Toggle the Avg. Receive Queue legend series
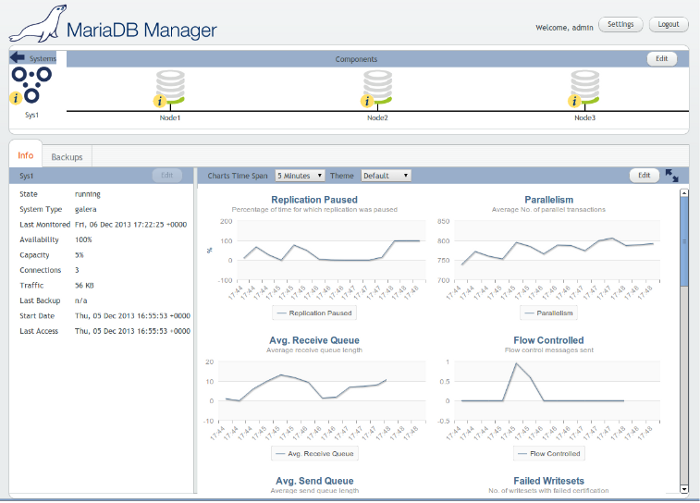The image size is (700, 503). 316,453
